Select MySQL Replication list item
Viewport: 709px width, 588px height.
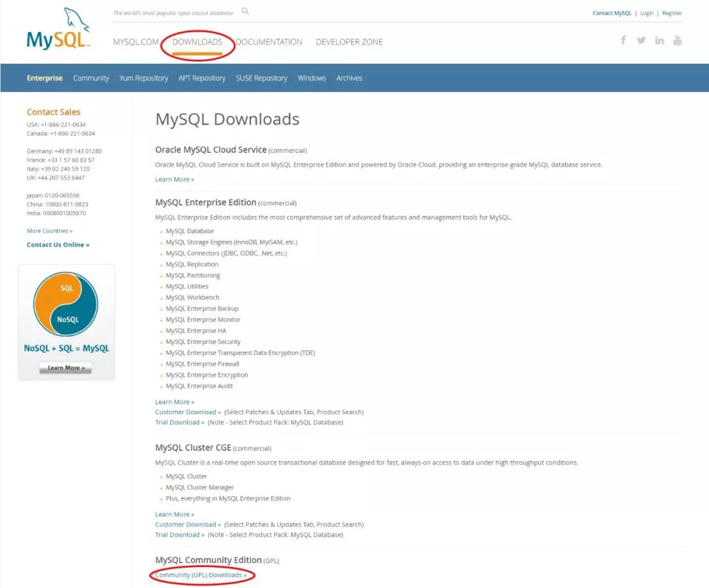192,264
